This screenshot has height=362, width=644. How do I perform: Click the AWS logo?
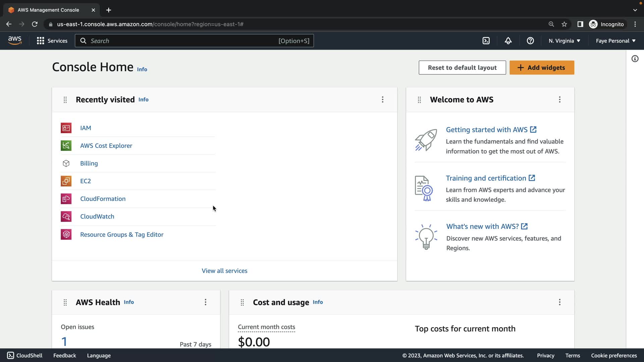(15, 41)
